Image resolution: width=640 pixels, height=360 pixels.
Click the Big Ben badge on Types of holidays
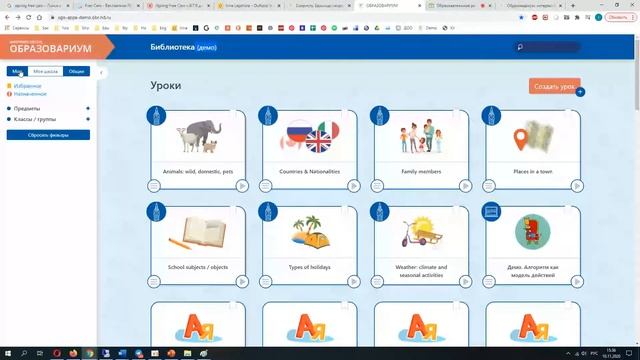pos(268,211)
